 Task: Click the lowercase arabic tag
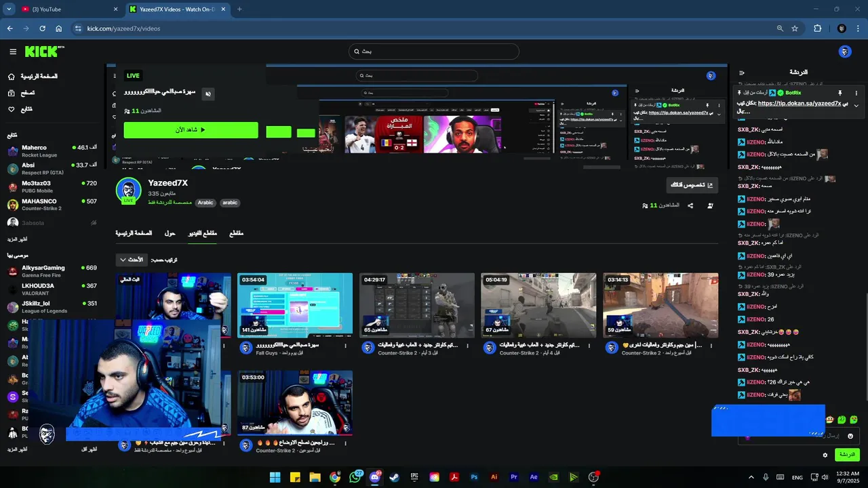pos(230,203)
